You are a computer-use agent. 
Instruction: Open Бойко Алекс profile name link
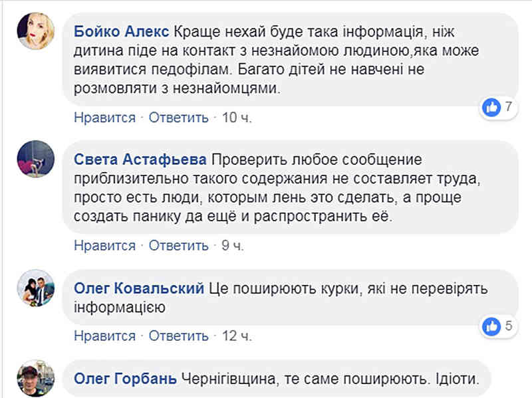click(123, 31)
